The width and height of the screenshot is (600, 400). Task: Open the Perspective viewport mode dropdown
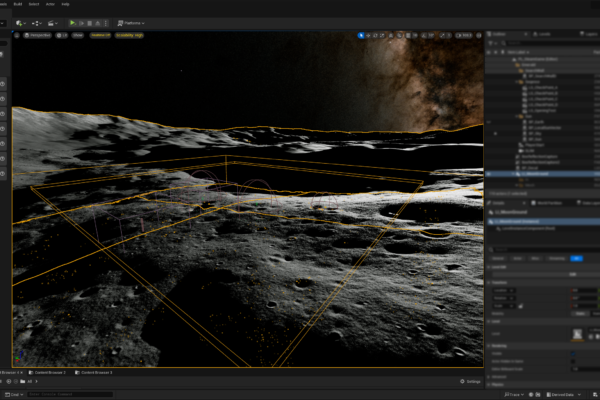(x=37, y=35)
